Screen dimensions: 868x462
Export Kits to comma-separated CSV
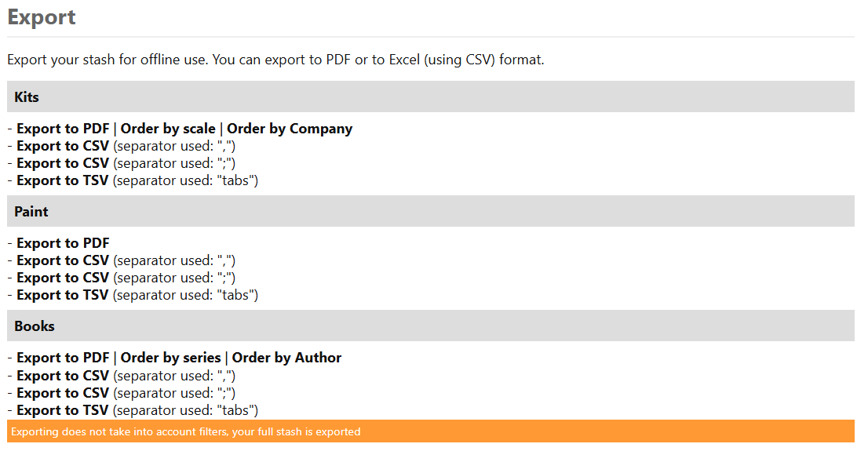pos(63,146)
